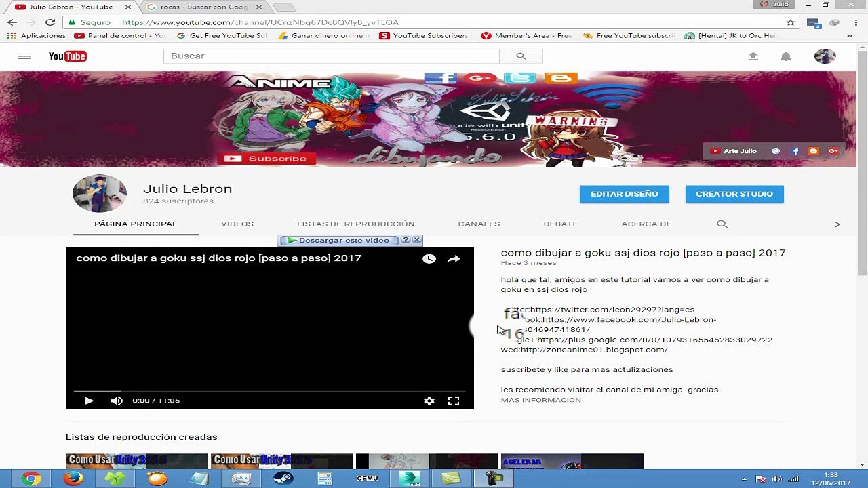This screenshot has width=868, height=488.
Task: Open Chrome from the taskbar
Action: 30,479
